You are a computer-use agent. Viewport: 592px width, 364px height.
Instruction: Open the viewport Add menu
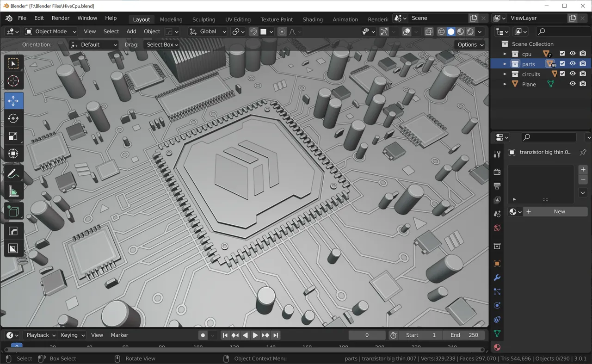(131, 31)
